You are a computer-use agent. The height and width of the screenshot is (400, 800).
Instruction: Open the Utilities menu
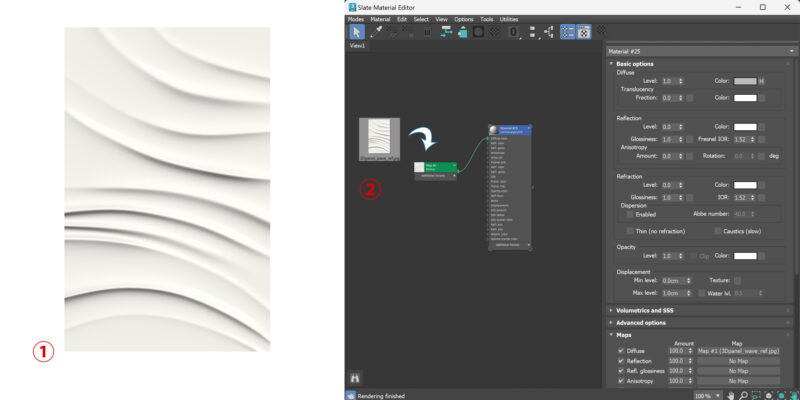pos(509,19)
